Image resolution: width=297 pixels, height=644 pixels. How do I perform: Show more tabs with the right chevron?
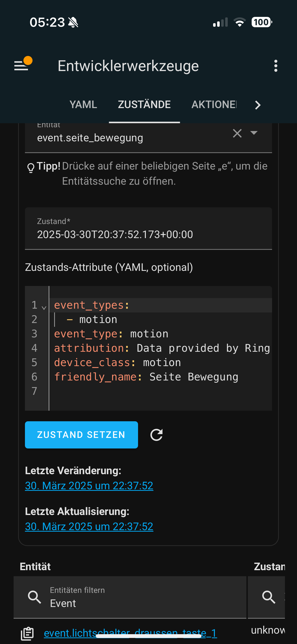point(257,105)
